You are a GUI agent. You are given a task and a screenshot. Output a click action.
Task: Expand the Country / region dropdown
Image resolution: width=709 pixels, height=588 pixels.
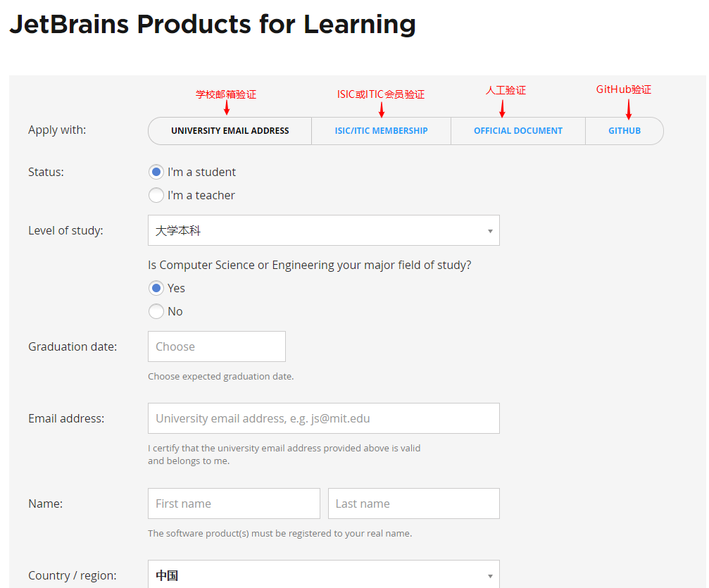click(323, 575)
